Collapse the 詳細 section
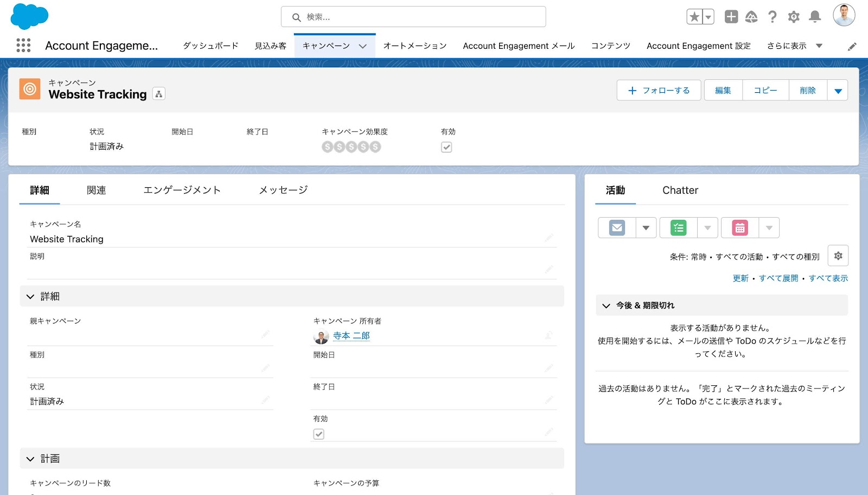The width and height of the screenshot is (868, 495). [291, 296]
